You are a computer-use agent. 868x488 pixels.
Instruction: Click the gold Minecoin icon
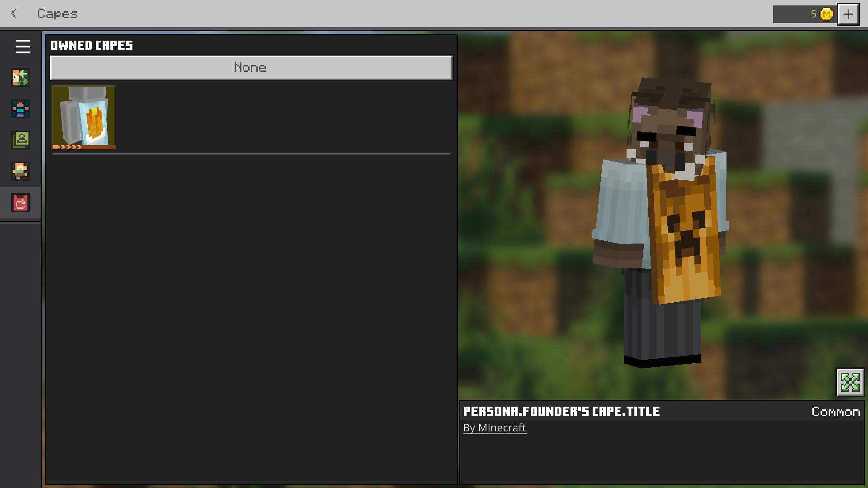tap(826, 14)
